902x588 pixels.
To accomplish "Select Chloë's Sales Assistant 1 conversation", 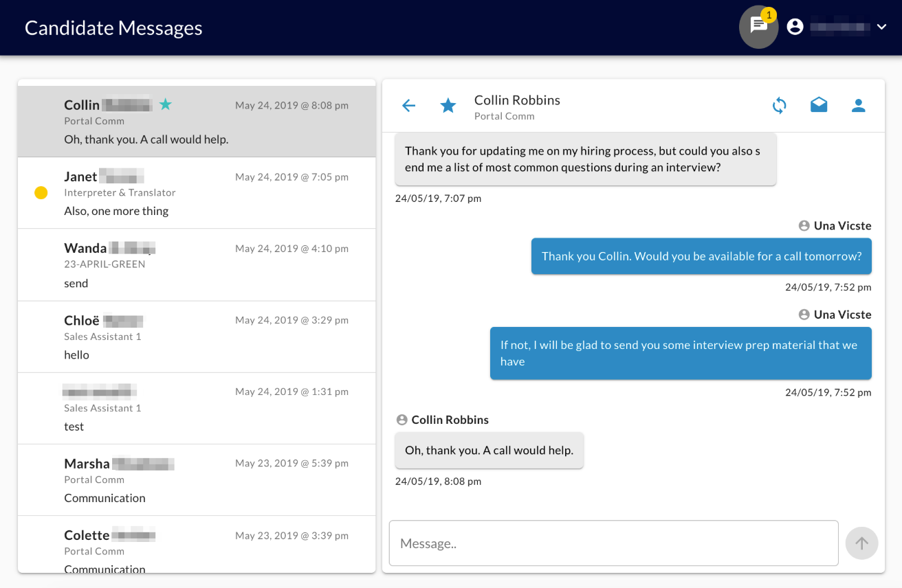I will pos(197,337).
